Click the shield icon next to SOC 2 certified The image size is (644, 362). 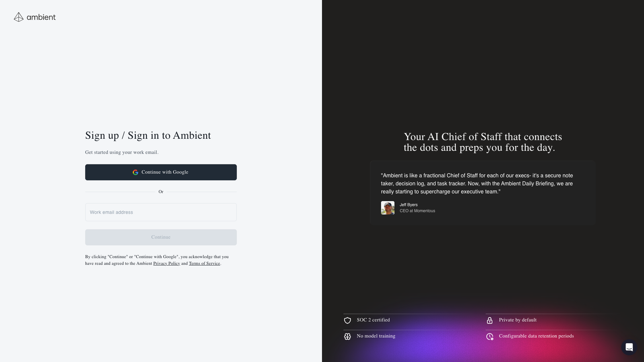(x=347, y=320)
